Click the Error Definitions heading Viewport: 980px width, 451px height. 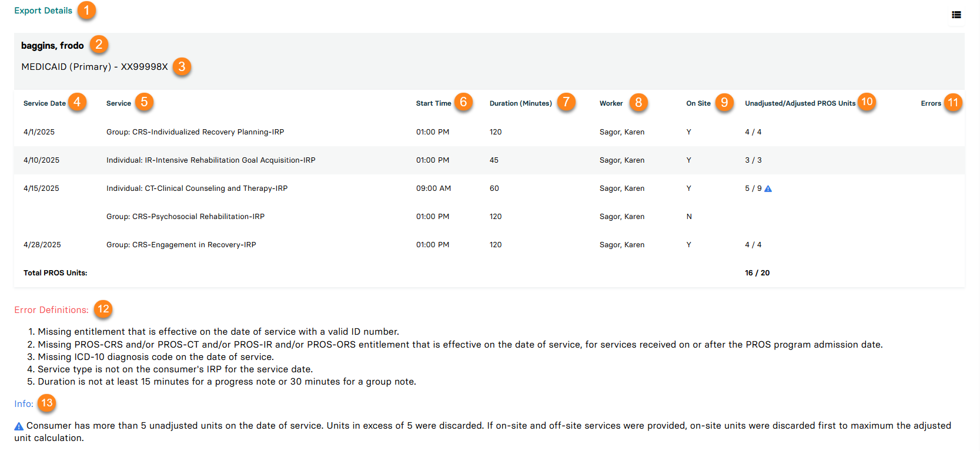tap(52, 310)
